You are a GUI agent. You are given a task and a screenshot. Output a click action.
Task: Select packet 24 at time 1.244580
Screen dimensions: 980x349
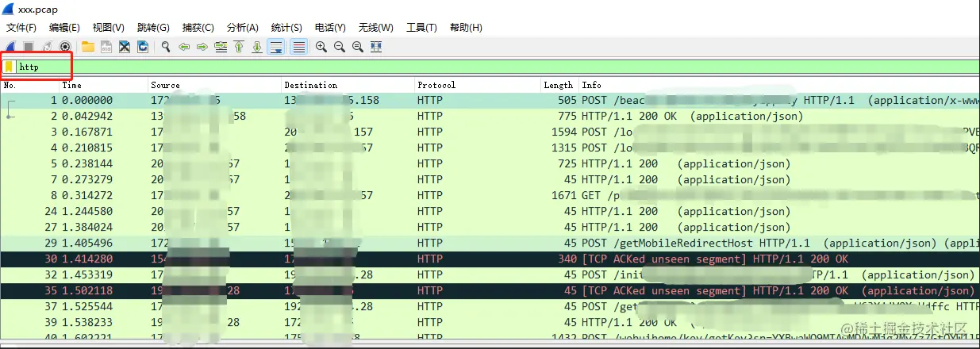click(490, 211)
